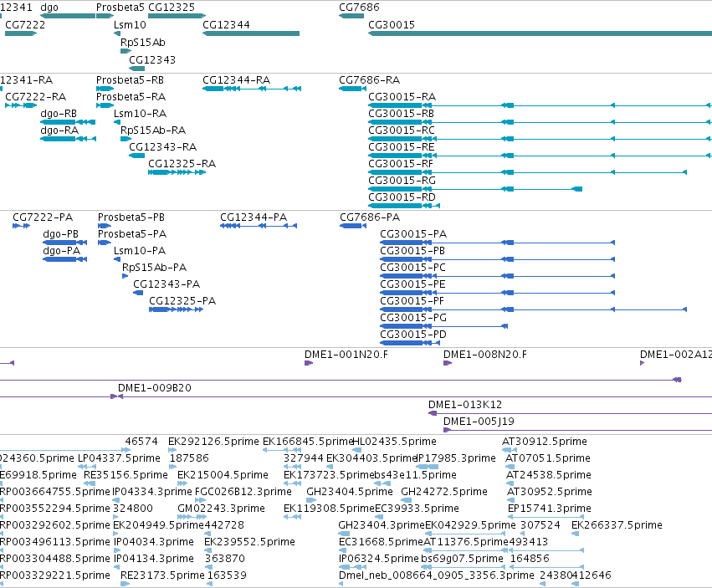Open EST EP15741.3prime
Screen dimensions: 712x588
550,509
